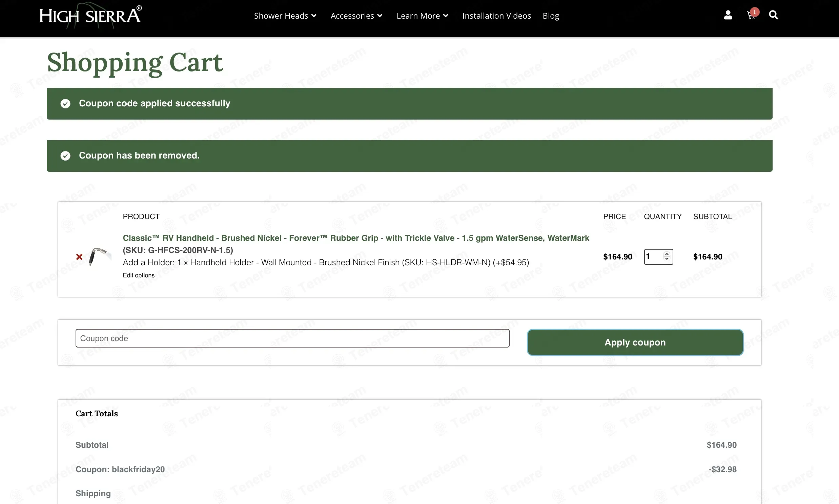Go to the Blog page
Image resolution: width=839 pixels, height=504 pixels.
coord(551,16)
